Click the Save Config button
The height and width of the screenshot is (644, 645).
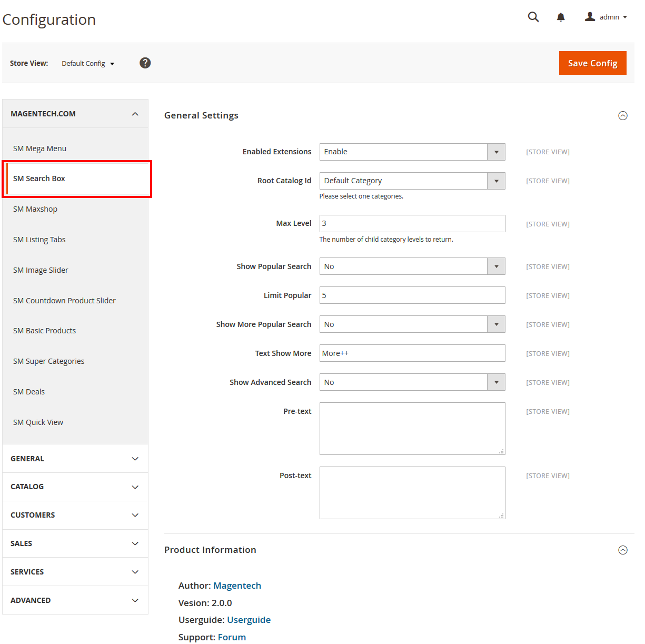592,63
